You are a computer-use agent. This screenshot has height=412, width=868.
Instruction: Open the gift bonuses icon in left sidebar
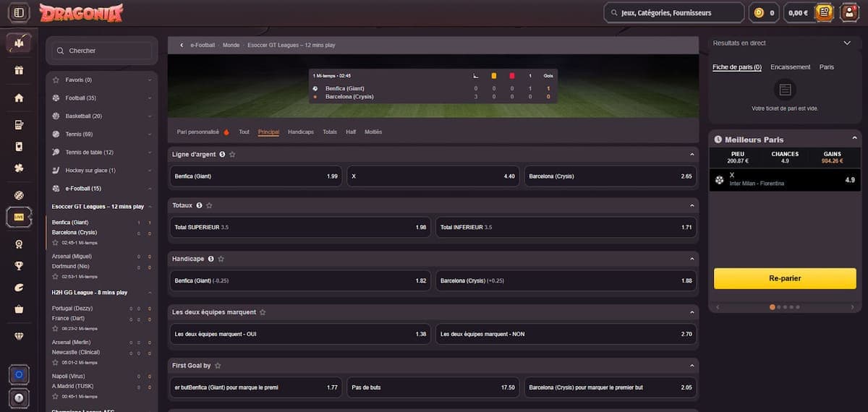click(x=19, y=70)
